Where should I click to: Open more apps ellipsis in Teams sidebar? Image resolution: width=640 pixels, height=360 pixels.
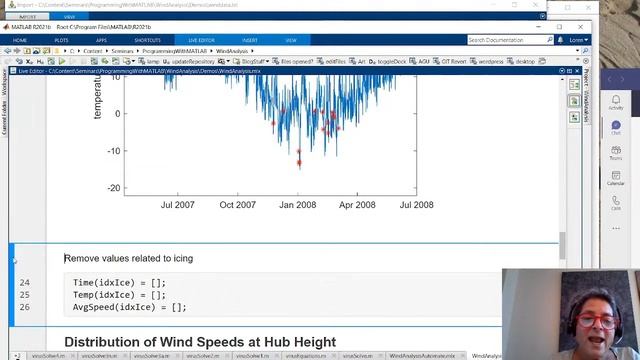coord(616,228)
